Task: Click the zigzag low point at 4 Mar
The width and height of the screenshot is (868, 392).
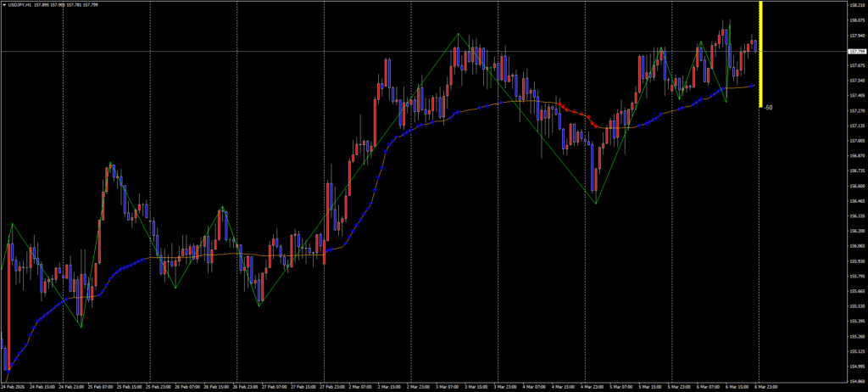Action: click(x=596, y=204)
